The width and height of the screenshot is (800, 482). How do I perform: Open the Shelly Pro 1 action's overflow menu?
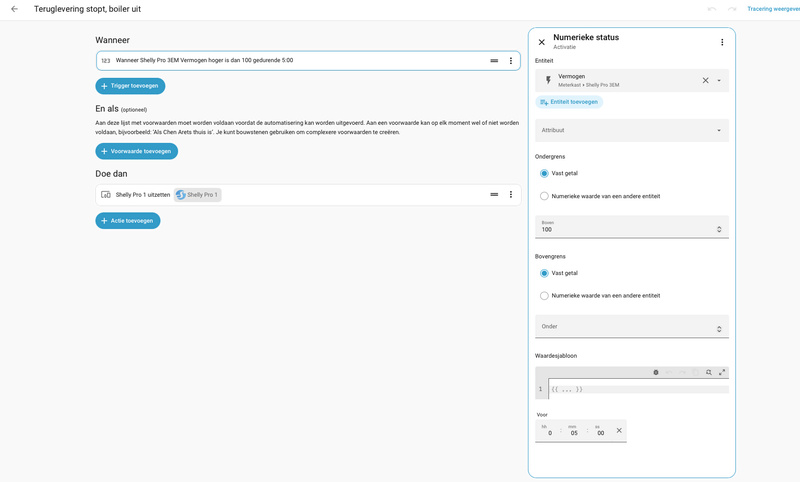coord(511,194)
